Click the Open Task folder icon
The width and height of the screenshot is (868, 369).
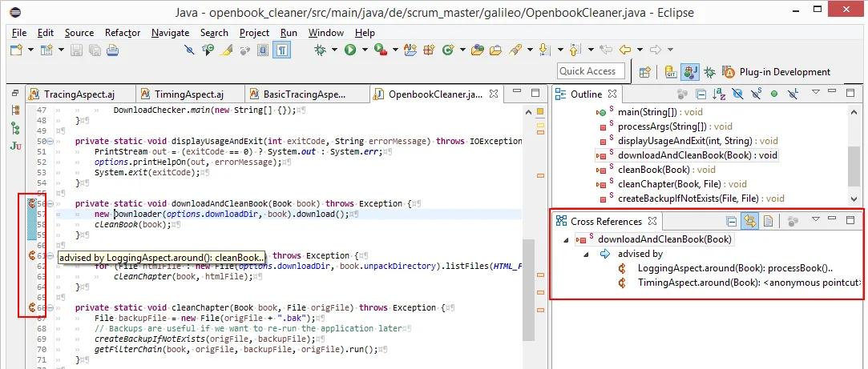pyautogui.click(x=495, y=50)
